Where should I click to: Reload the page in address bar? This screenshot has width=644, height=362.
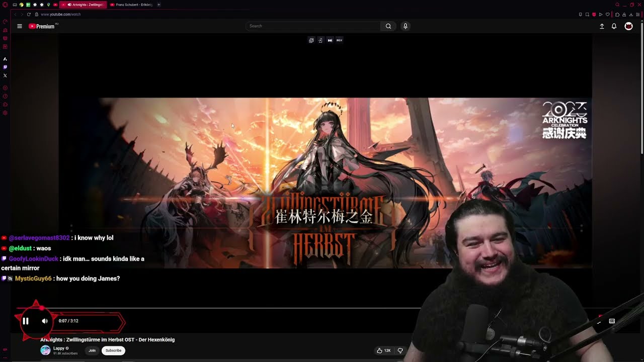pyautogui.click(x=29, y=14)
